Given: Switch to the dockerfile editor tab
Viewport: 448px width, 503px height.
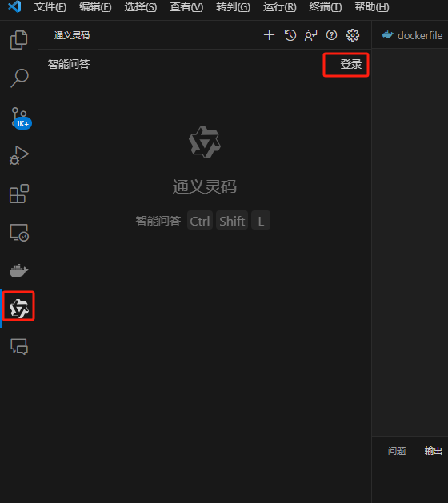Looking at the screenshot, I should tap(412, 35).
